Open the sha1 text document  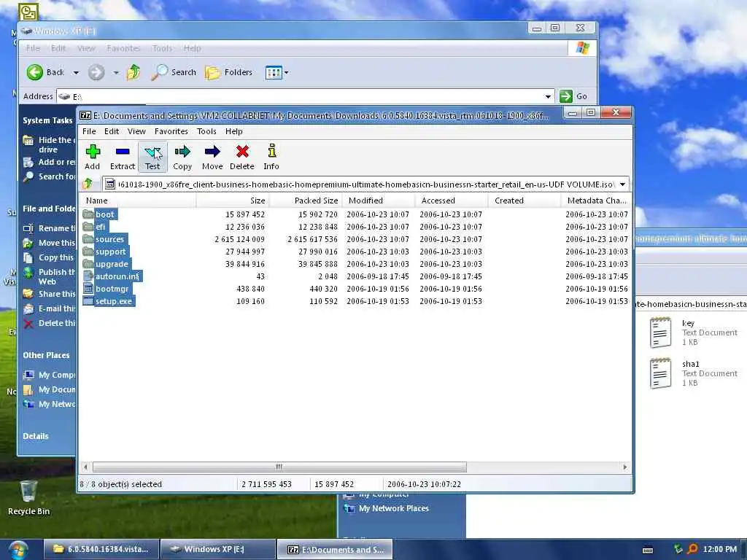693,373
